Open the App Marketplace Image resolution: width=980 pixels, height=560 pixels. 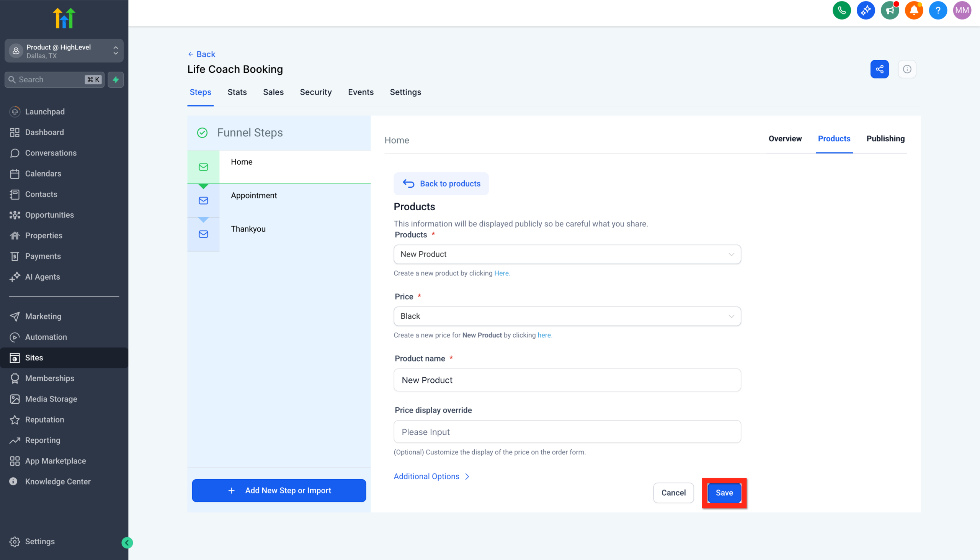click(56, 461)
